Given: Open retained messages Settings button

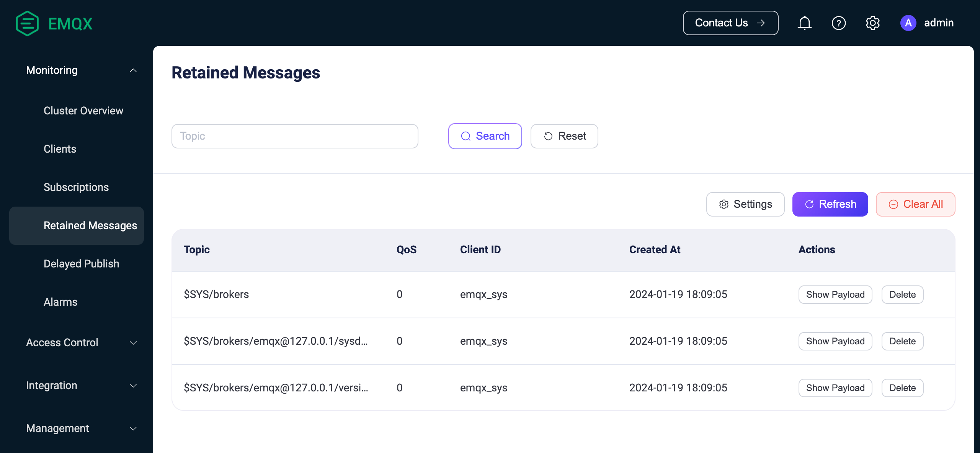Looking at the screenshot, I should tap(745, 204).
